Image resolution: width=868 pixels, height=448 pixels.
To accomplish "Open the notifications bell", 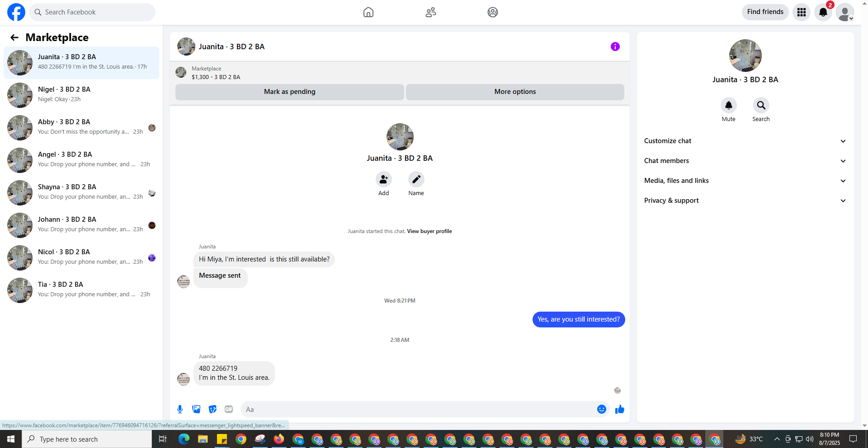I will coord(823,12).
